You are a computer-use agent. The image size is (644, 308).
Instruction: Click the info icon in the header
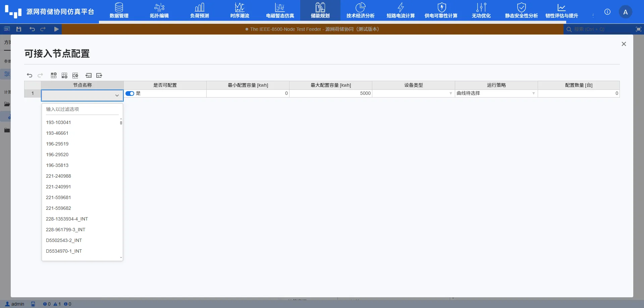[x=607, y=12]
